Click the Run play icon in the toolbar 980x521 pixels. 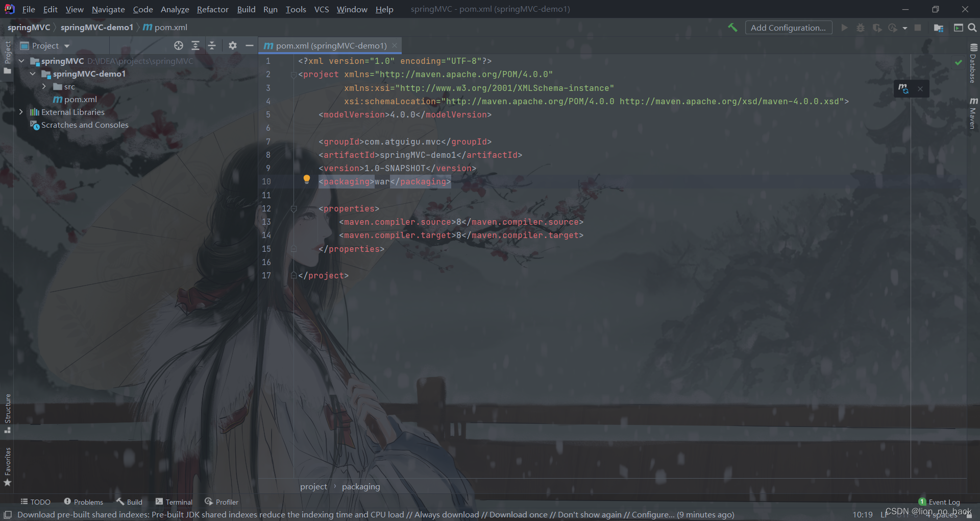click(x=844, y=28)
